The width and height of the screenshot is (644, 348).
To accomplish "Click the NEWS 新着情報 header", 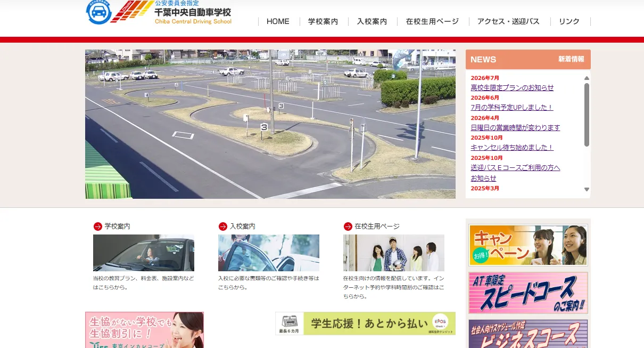I will tap(528, 59).
